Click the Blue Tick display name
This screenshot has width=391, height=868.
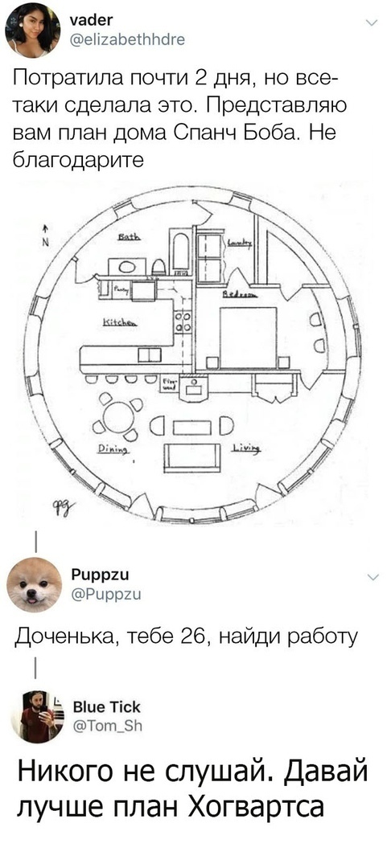[x=107, y=706]
